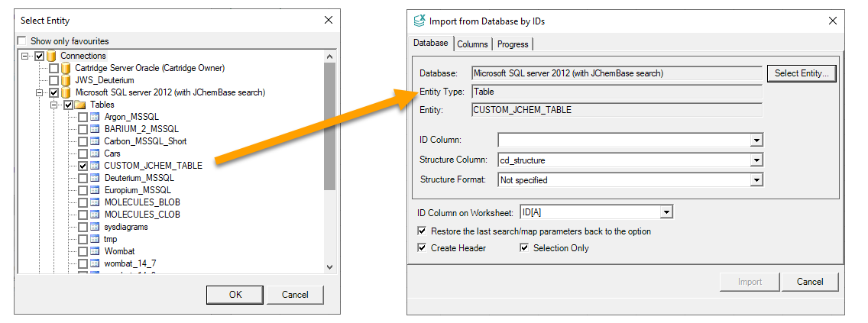This screenshot has width=868, height=323.
Task: Uncheck the CUSTOM_JCHEM_TABLE checkbox
Action: (x=83, y=166)
